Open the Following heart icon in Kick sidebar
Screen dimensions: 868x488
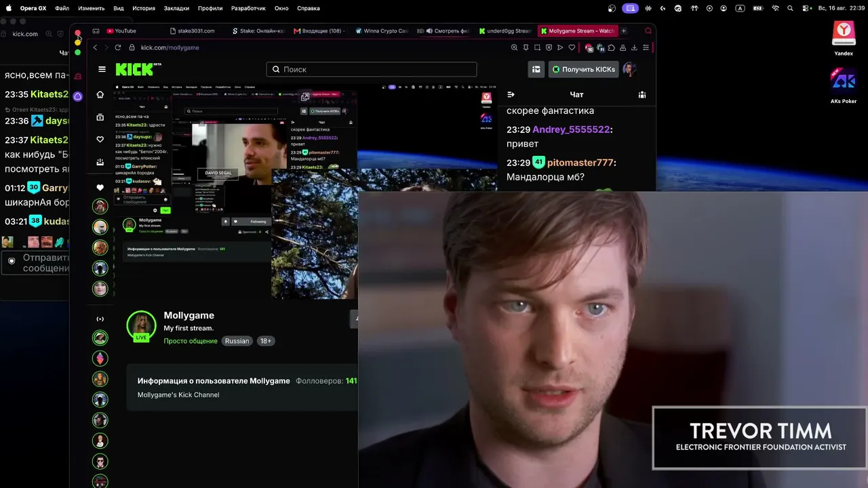pyautogui.click(x=100, y=140)
